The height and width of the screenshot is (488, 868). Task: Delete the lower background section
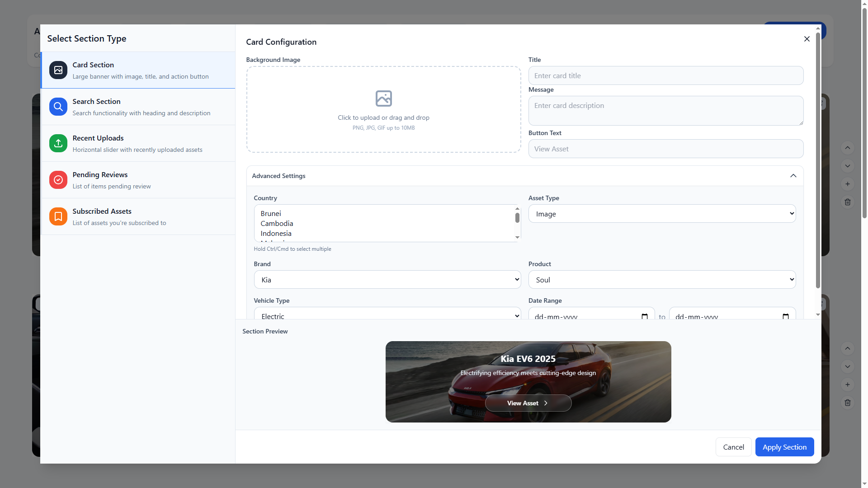click(848, 403)
